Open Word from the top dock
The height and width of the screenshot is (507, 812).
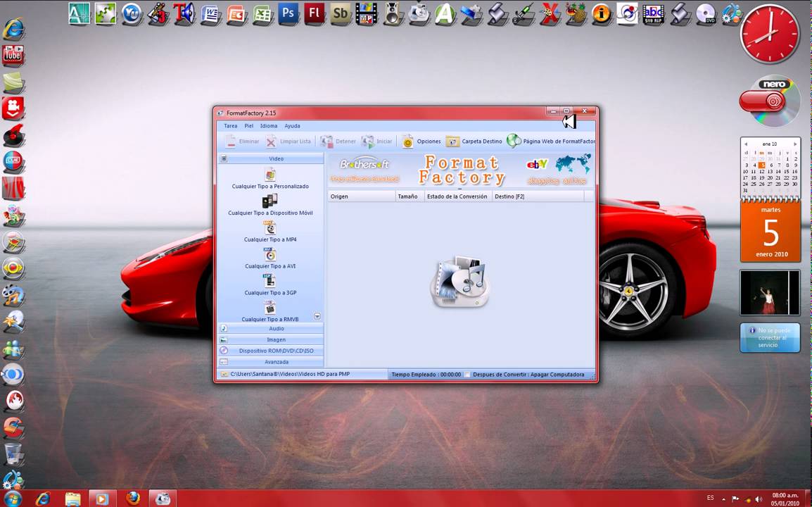coord(210,14)
